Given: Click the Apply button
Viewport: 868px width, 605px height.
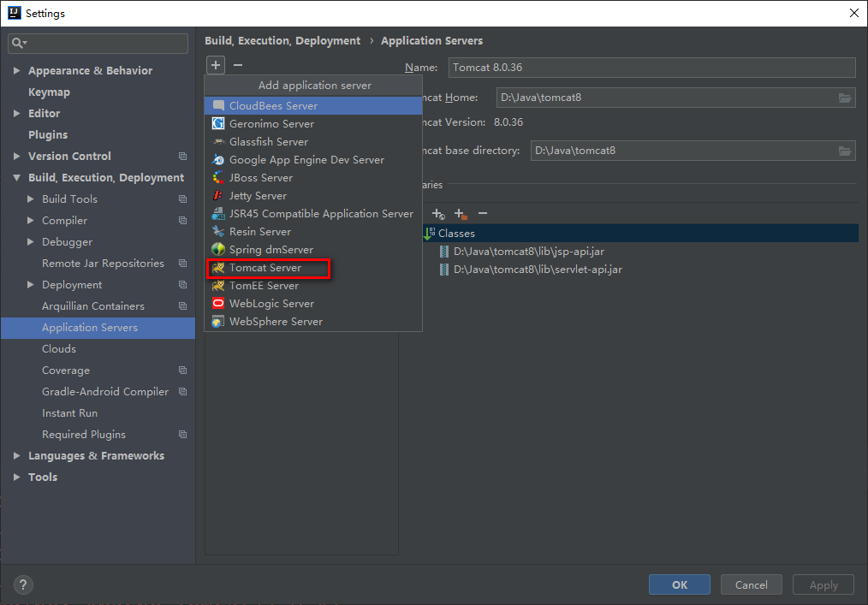Looking at the screenshot, I should (x=823, y=584).
